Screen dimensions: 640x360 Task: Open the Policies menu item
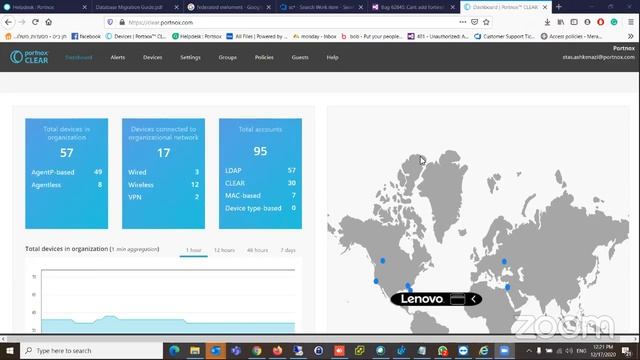[264, 58]
